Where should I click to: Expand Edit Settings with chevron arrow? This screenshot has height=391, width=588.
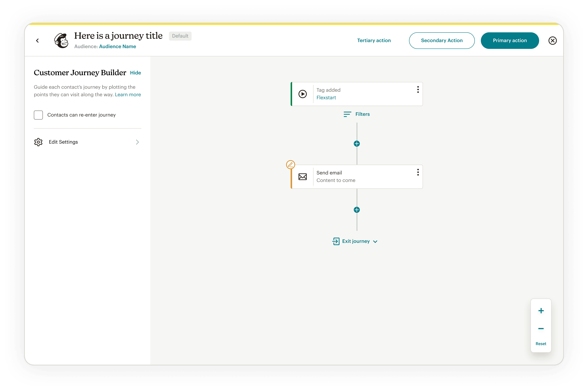(137, 142)
